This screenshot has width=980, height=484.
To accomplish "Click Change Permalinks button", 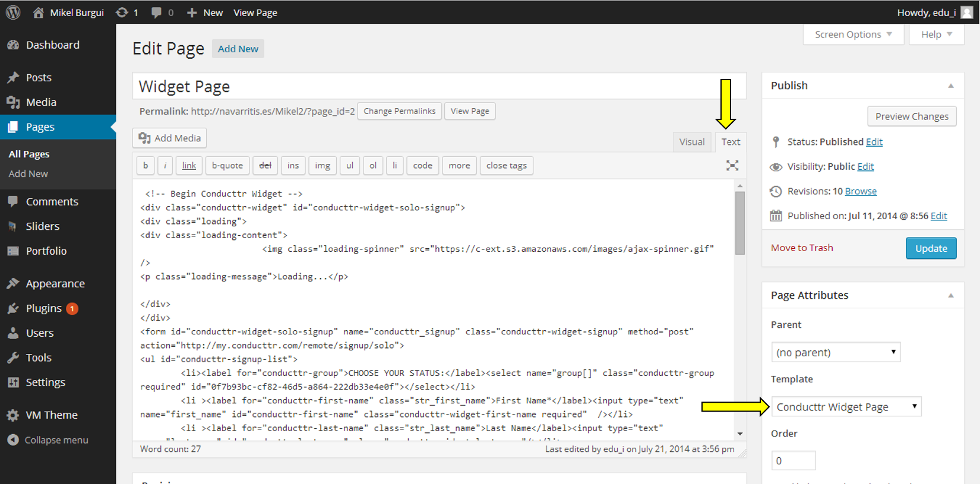I will [x=400, y=111].
